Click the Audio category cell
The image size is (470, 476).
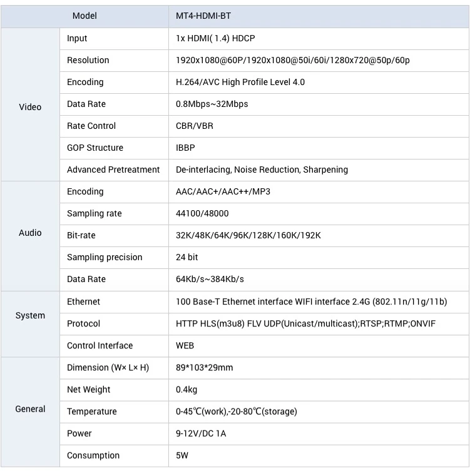tap(30, 233)
